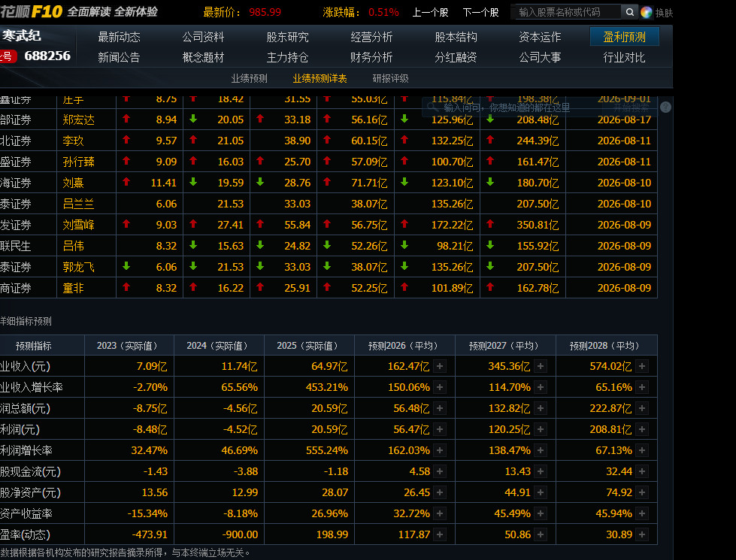Screen dimensions: 736x560
Task: Select the 盈利预测 menu item
Action: click(624, 37)
